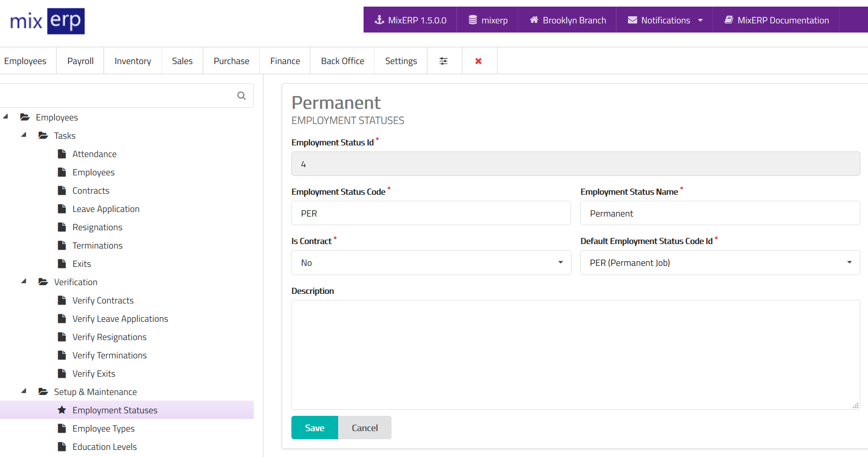Click the database icon next to mixerp
The image size is (868, 457).
click(473, 20)
